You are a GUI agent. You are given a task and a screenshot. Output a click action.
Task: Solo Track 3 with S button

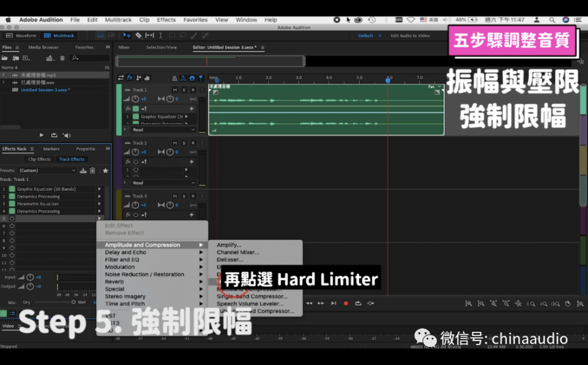point(184,196)
